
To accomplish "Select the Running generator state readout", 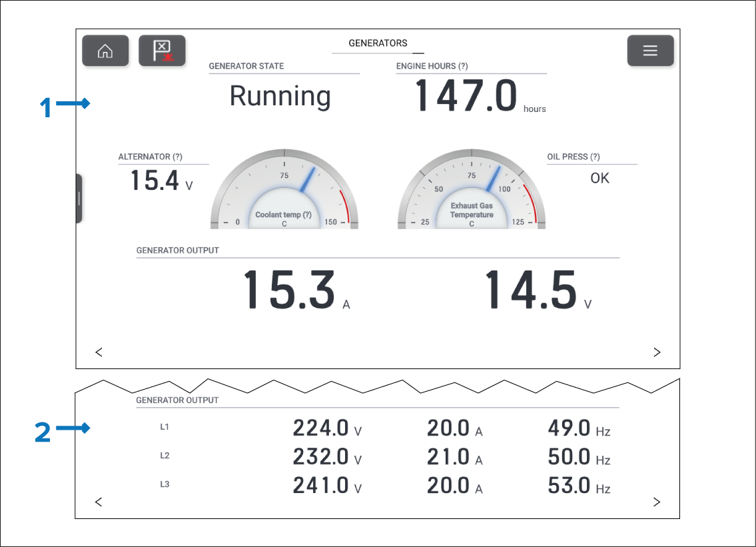I will coord(280,97).
